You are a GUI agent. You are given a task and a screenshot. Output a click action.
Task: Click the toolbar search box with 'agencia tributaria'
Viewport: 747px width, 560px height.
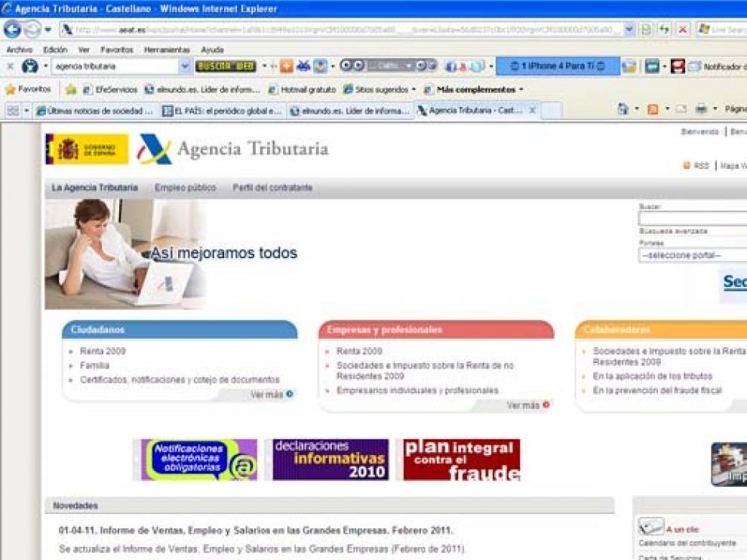pos(115,66)
